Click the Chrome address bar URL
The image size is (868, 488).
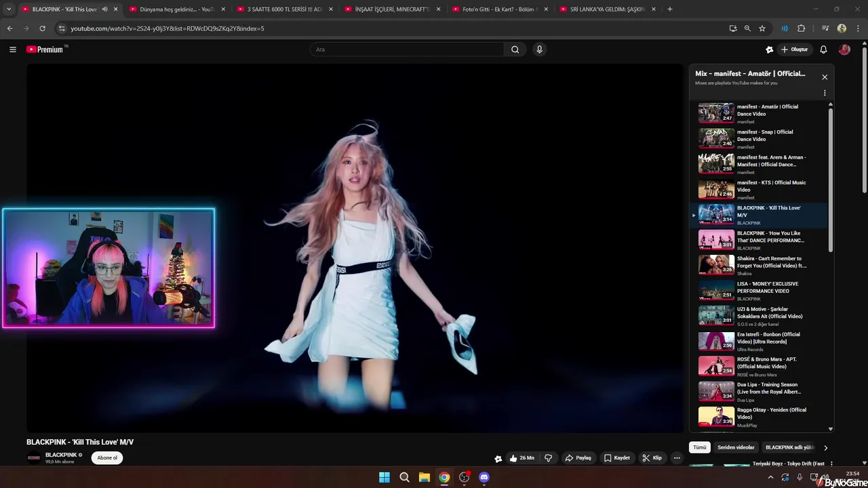point(167,28)
